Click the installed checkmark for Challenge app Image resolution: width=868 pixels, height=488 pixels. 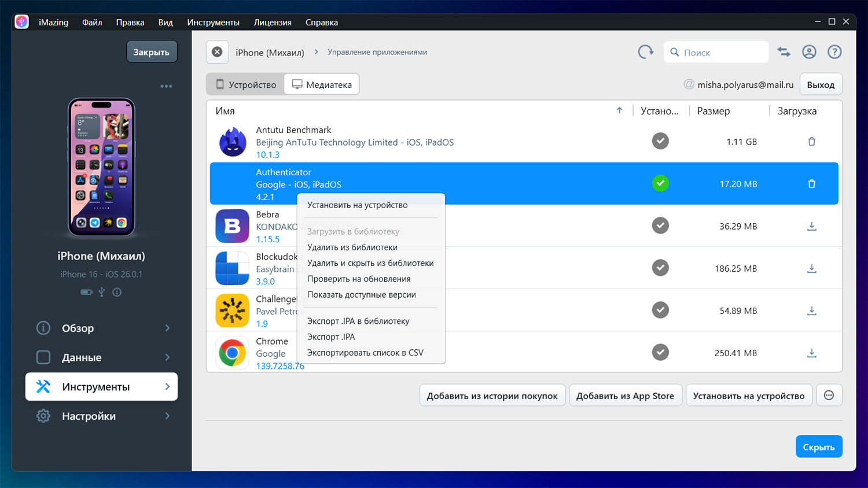pos(660,310)
